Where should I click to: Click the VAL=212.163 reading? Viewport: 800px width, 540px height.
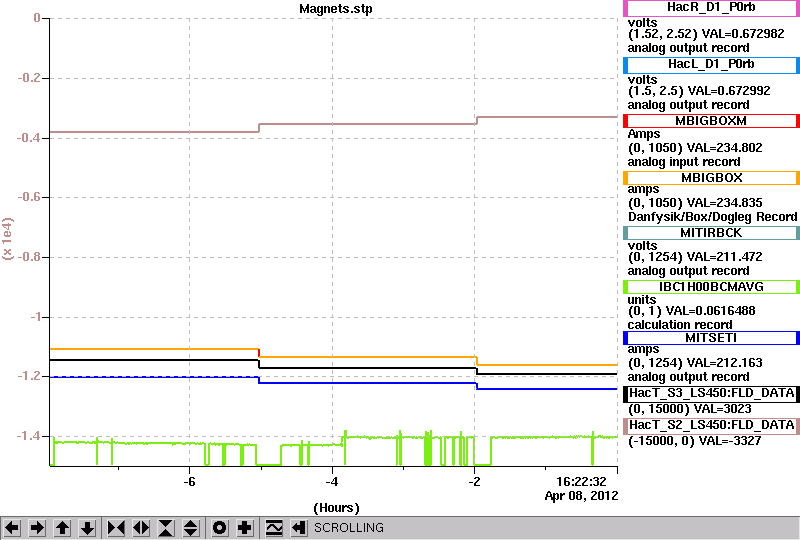coord(724,363)
